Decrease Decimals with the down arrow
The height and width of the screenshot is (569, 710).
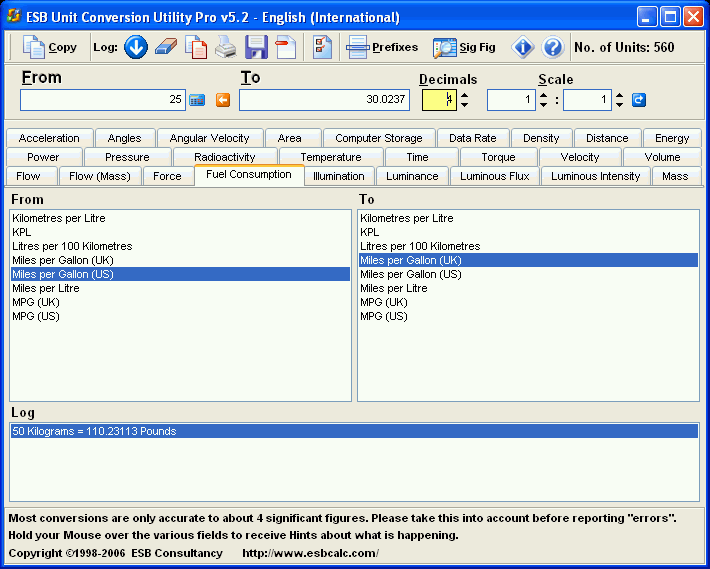(464, 105)
